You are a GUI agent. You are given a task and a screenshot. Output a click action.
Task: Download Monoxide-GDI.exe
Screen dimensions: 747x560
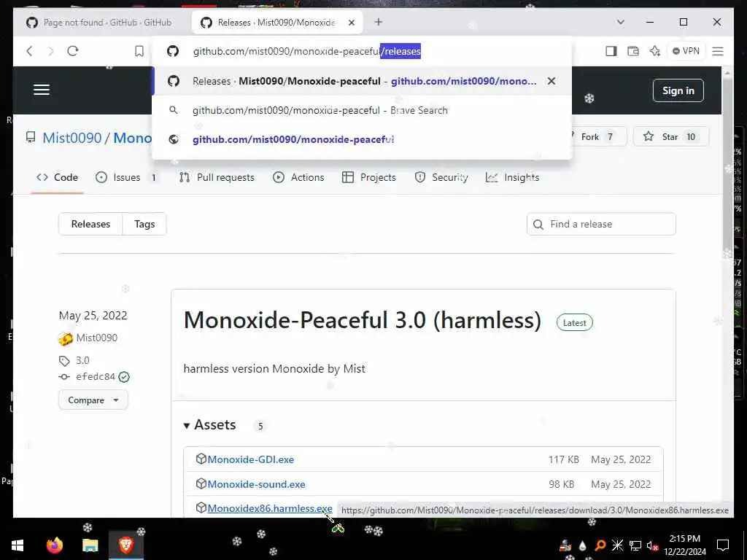pos(251,459)
